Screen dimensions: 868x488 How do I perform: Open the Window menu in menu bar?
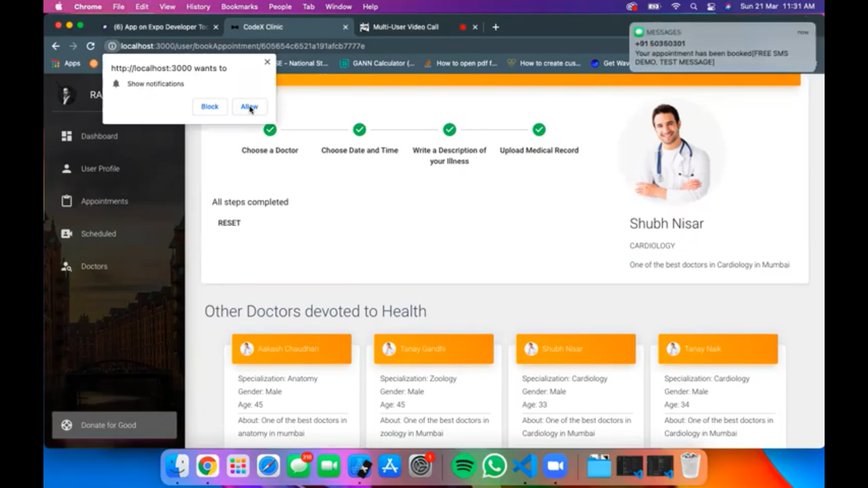(x=338, y=7)
